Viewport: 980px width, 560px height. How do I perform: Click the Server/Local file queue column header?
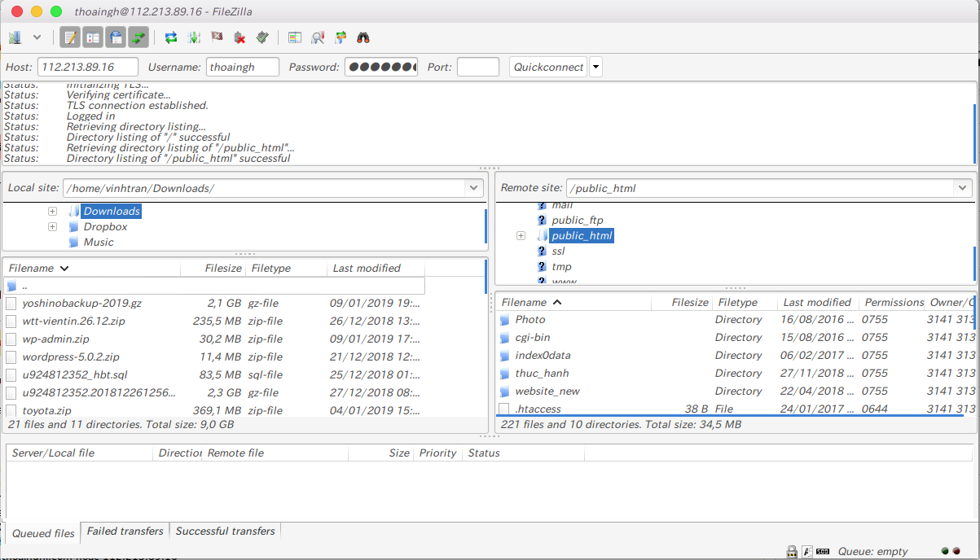pyautogui.click(x=79, y=453)
